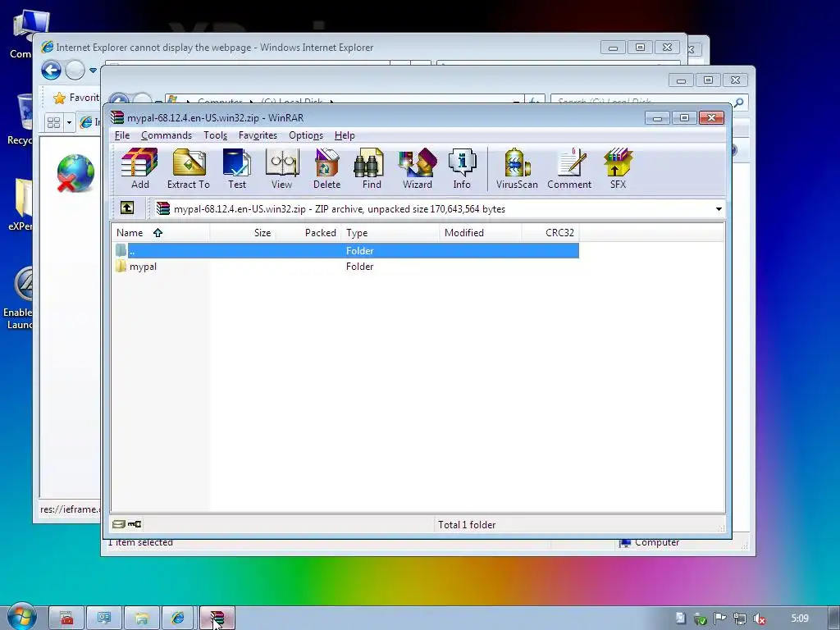840x630 pixels.
Task: Switch to Internet Explorer taskbar button
Action: click(x=178, y=619)
